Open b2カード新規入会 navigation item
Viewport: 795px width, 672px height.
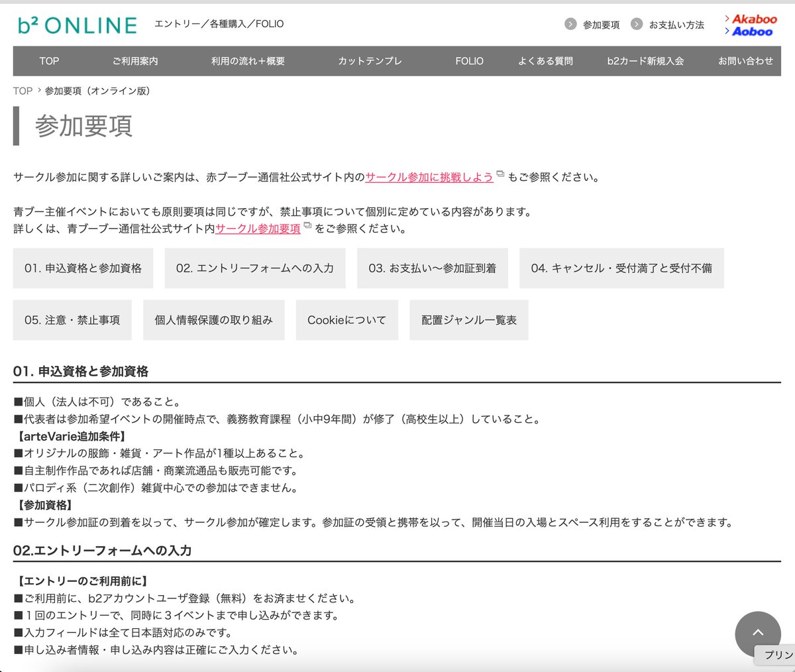coord(645,61)
